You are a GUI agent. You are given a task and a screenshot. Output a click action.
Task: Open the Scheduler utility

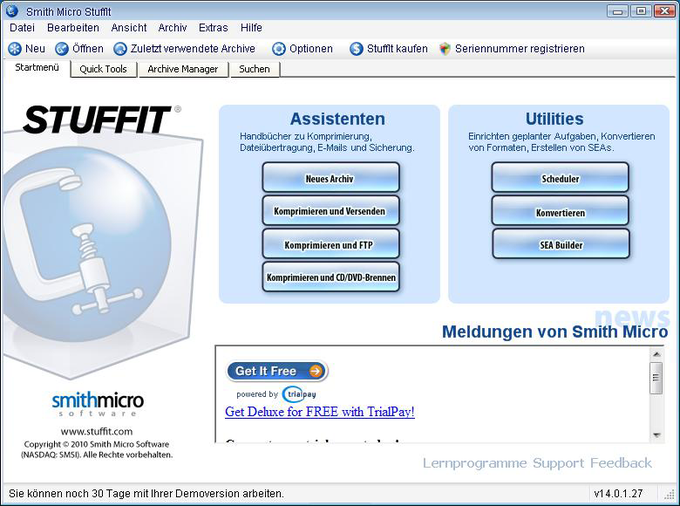click(560, 178)
